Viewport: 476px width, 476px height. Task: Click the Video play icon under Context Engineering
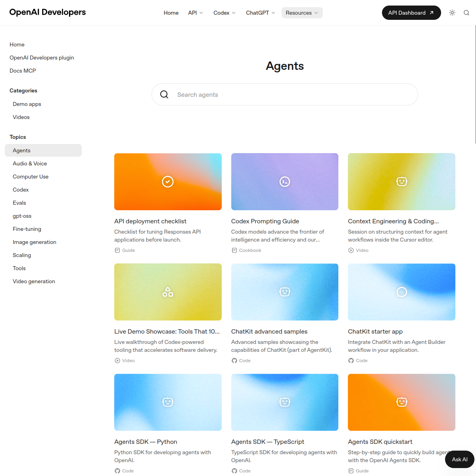pyautogui.click(x=351, y=250)
